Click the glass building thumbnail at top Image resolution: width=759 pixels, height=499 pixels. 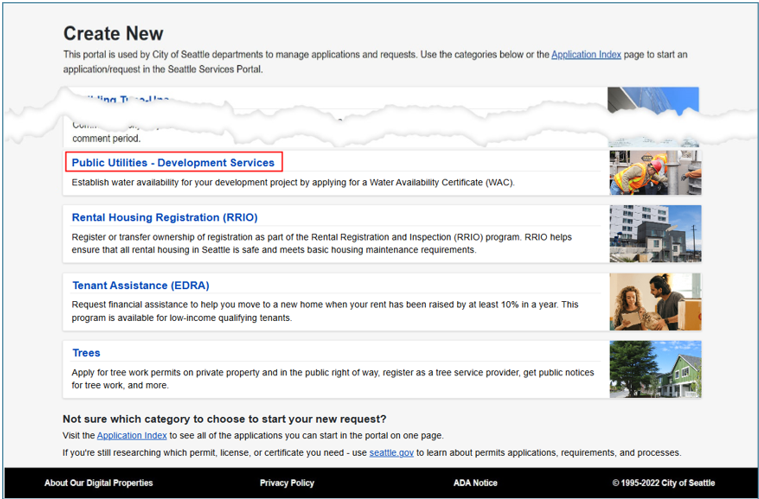click(654, 100)
